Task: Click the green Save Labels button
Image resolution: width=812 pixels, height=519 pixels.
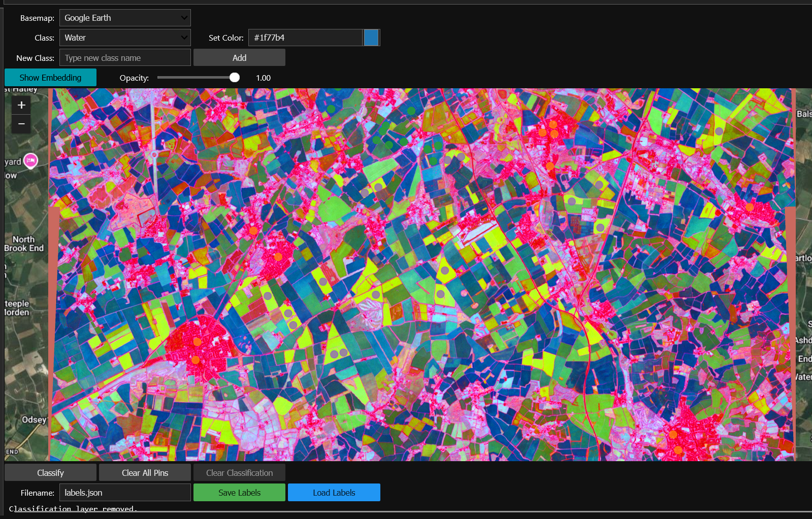Action: click(x=239, y=493)
